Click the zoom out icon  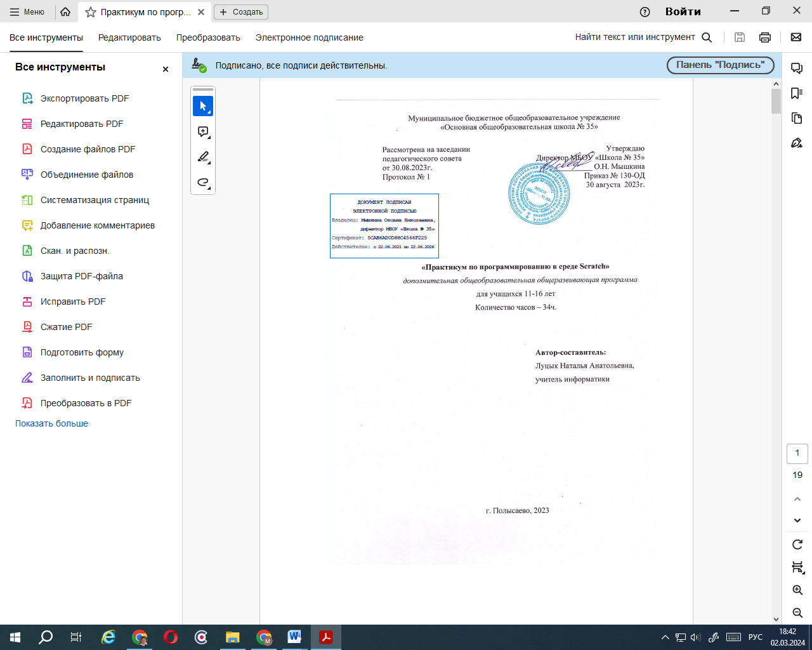tap(797, 613)
